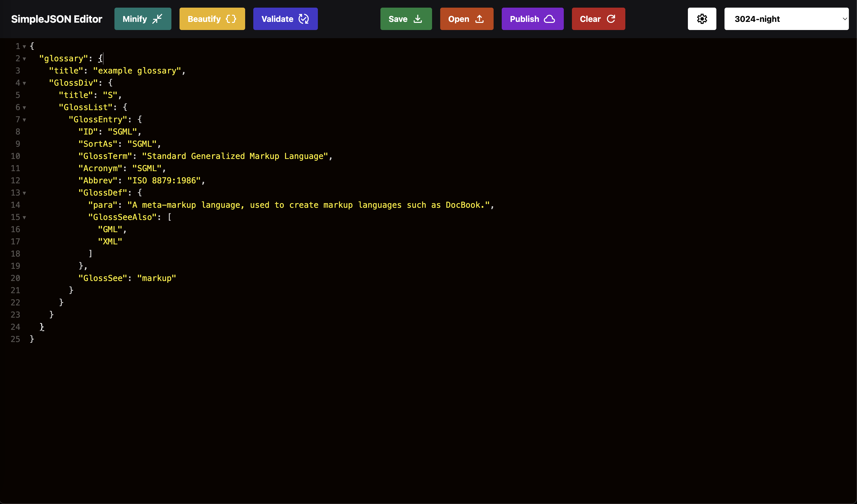This screenshot has height=504, width=857.
Task: Save the JSON document
Action: 406,19
